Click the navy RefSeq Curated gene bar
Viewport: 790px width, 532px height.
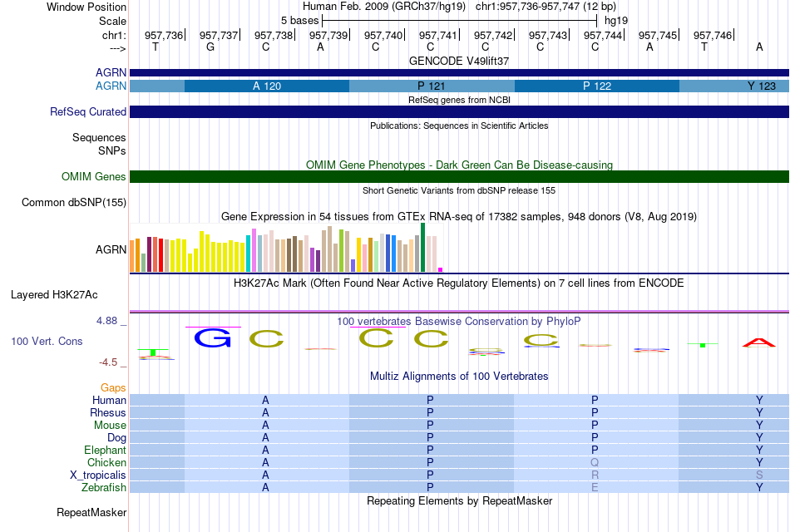pyautogui.click(x=459, y=112)
